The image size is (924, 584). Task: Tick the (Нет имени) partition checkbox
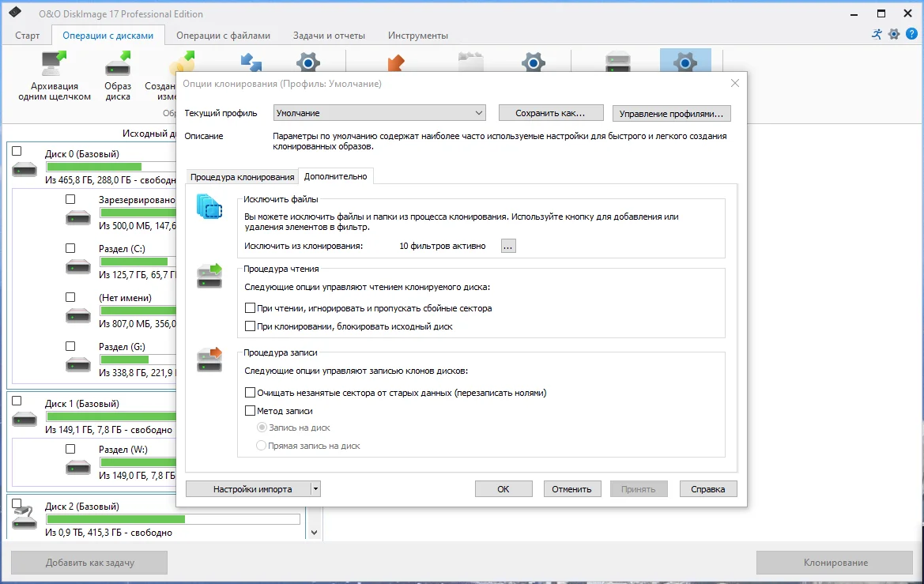click(70, 297)
